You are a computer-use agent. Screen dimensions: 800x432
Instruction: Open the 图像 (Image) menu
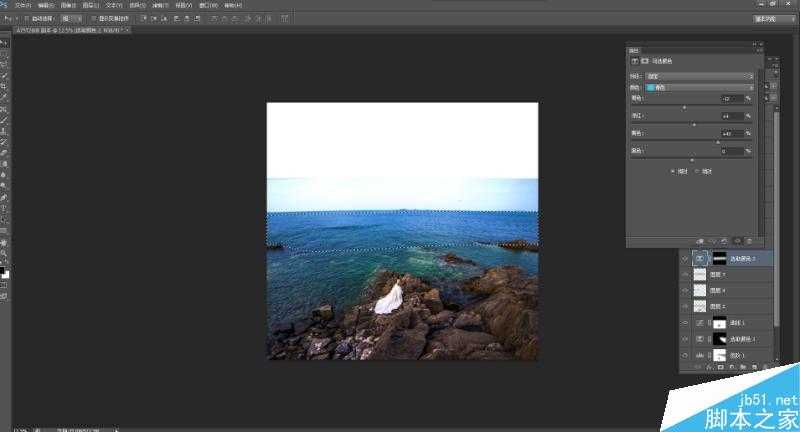click(68, 5)
